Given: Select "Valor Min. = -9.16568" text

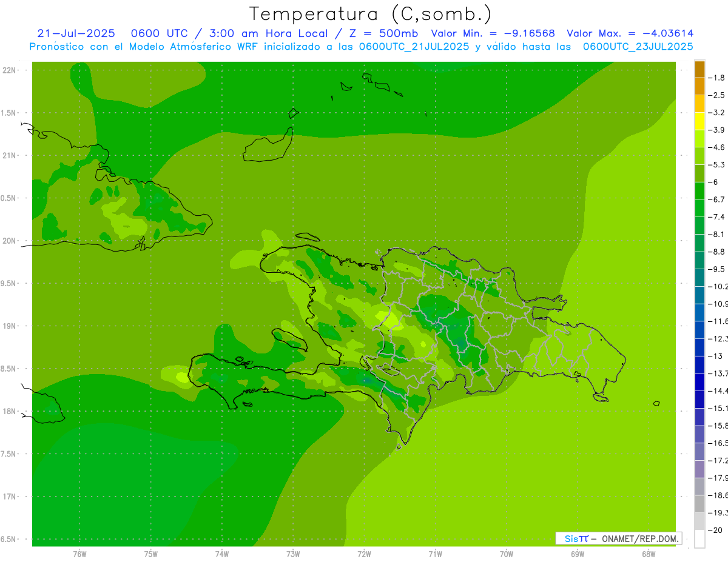Looking at the screenshot, I should [x=493, y=34].
